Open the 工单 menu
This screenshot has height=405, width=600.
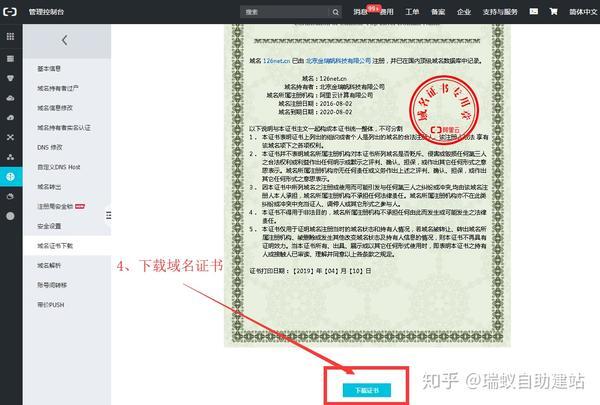coord(412,12)
